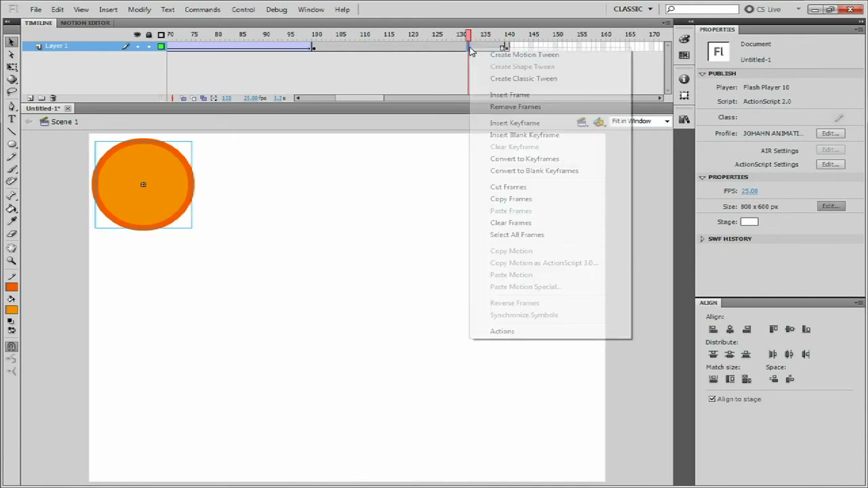Click the Space evenly vertically icon
868x488 pixels.
point(774,379)
